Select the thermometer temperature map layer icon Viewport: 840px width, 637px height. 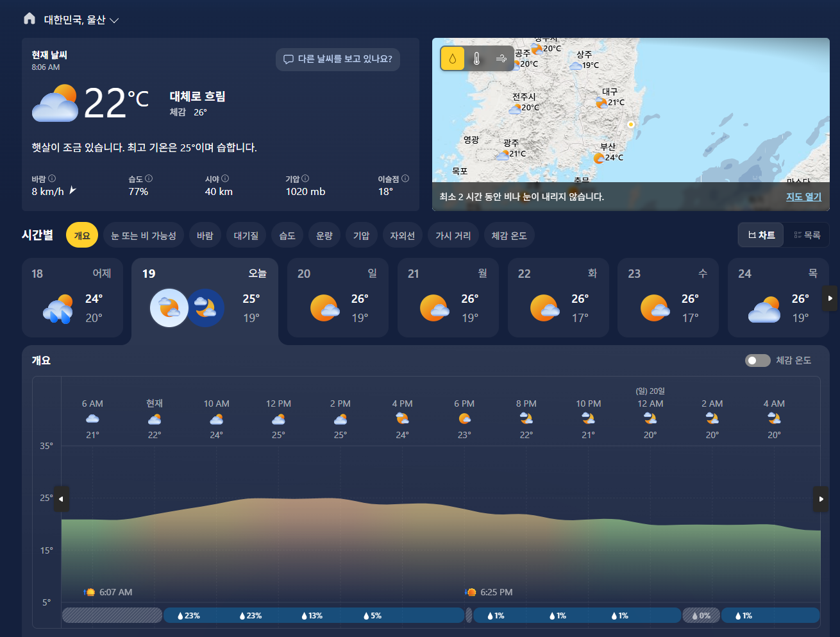pyautogui.click(x=476, y=59)
